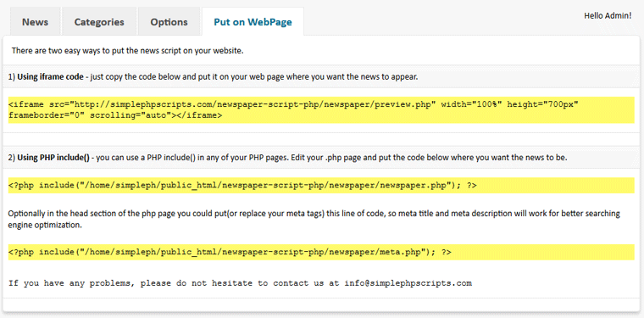Click the newspaper.php PHP include code line
This screenshot has height=318, width=644.
click(x=321, y=186)
